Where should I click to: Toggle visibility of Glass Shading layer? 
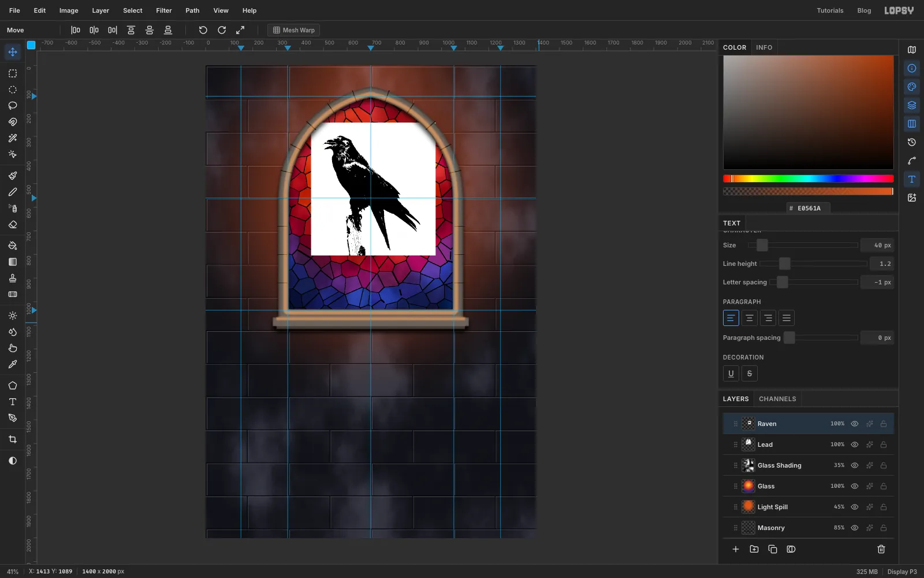(x=855, y=465)
